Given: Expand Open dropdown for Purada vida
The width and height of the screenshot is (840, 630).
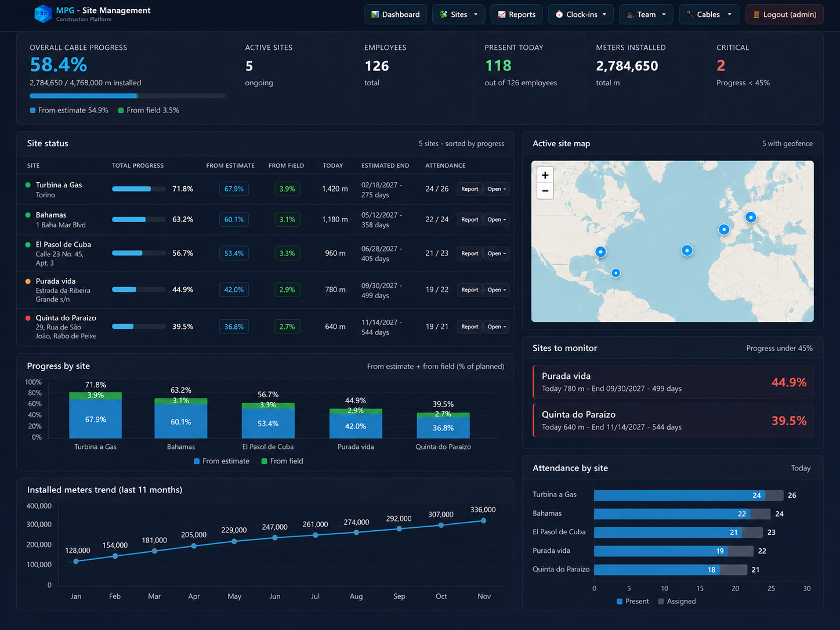Looking at the screenshot, I should [x=497, y=289].
